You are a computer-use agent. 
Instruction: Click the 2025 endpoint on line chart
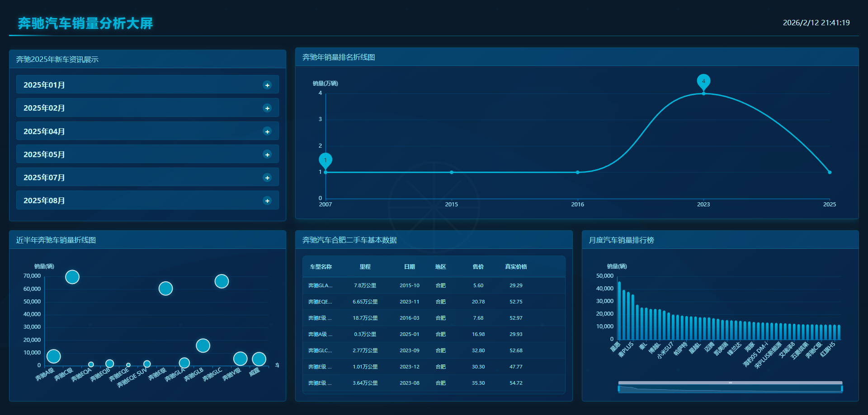pyautogui.click(x=830, y=172)
